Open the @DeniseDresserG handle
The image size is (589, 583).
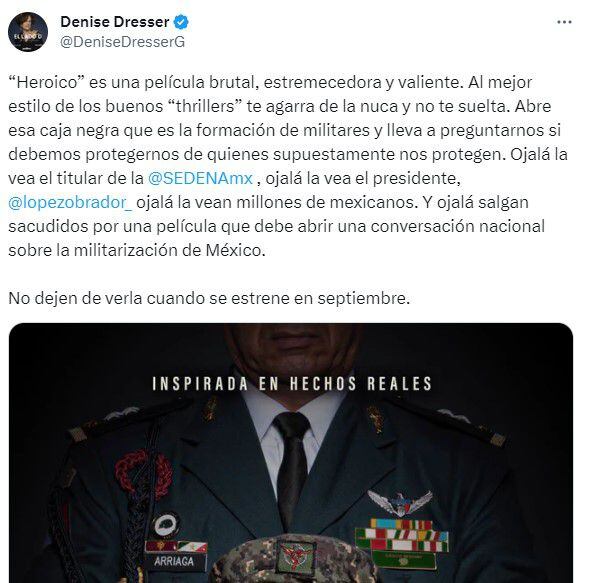point(122,42)
